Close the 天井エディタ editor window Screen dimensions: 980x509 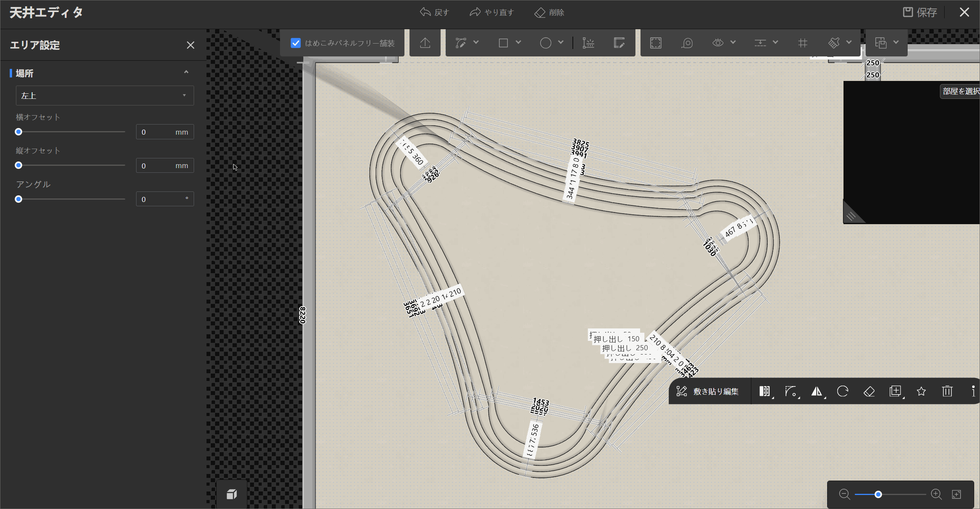[964, 12]
